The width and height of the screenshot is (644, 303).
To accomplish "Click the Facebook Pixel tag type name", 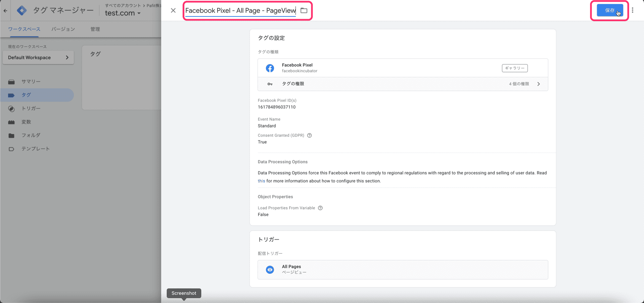I will point(297,65).
